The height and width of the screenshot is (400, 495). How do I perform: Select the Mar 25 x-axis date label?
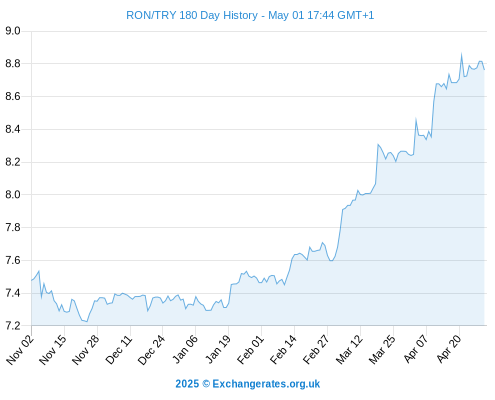click(382, 350)
